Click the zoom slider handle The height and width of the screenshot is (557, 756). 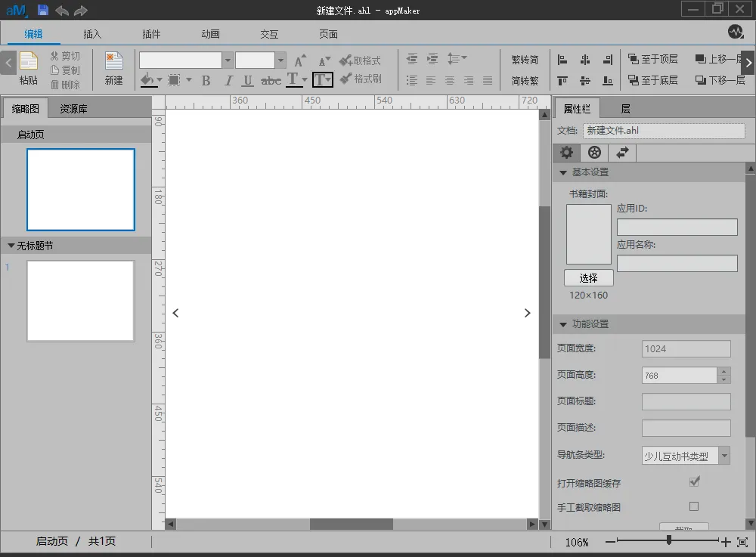click(669, 540)
